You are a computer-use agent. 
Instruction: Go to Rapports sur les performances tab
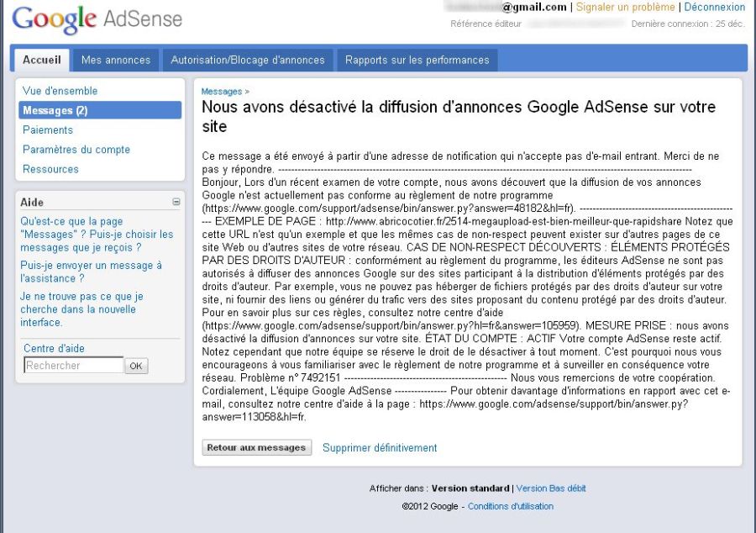pyautogui.click(x=417, y=60)
